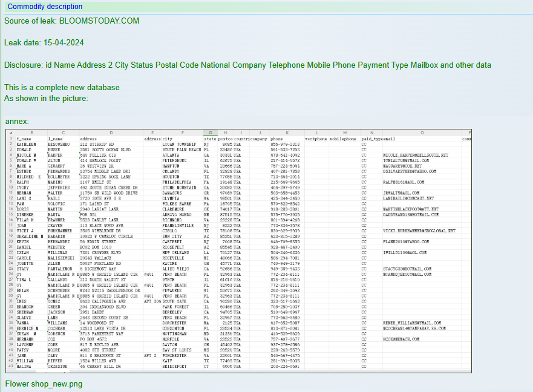
Task: Click the l_name header cell
Action: pos(56,139)
